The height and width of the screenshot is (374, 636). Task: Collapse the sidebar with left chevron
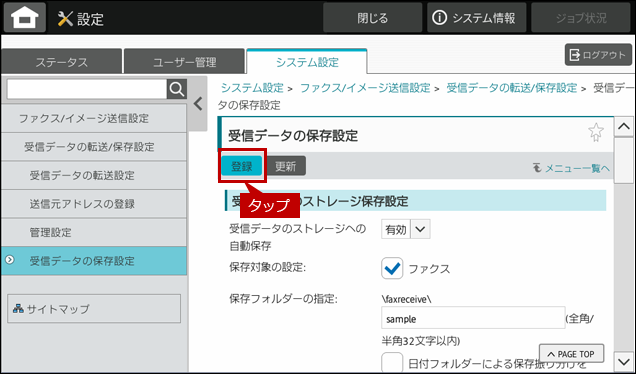(x=198, y=104)
